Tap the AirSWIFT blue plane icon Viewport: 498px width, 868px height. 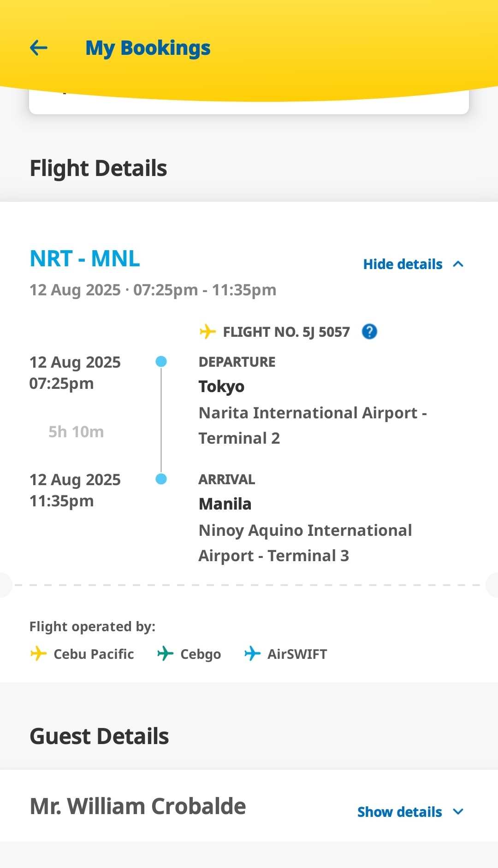252,653
